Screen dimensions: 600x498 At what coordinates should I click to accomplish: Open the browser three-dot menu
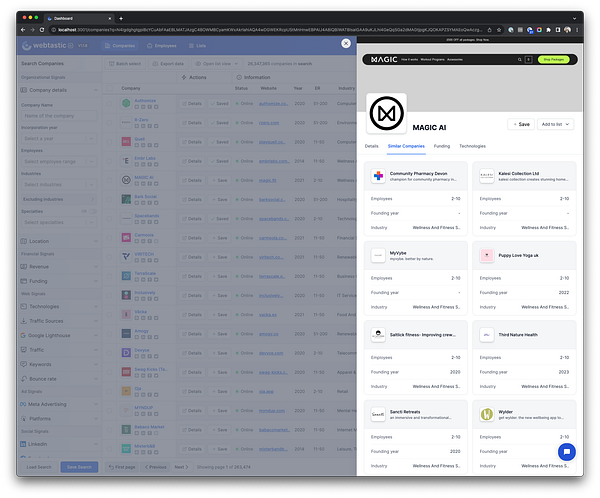(x=577, y=30)
